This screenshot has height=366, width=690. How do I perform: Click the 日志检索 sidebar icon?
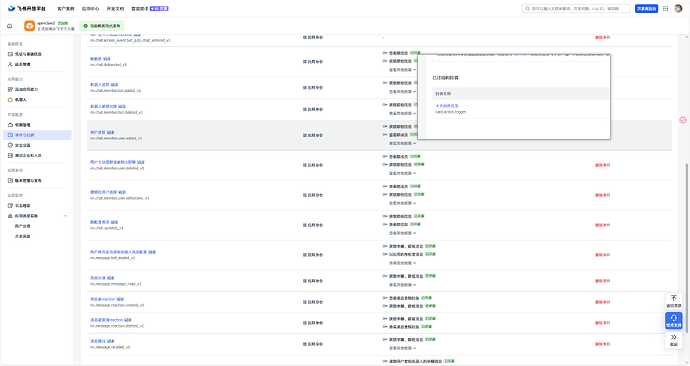[x=11, y=205]
